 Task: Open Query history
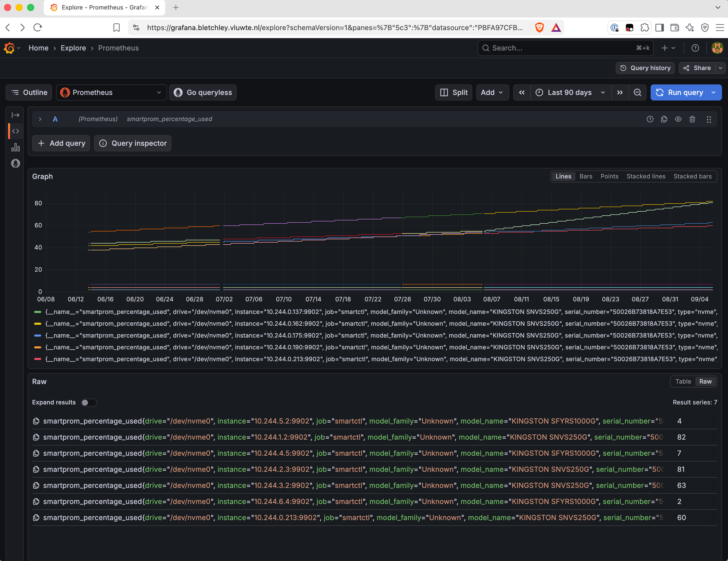tap(645, 68)
